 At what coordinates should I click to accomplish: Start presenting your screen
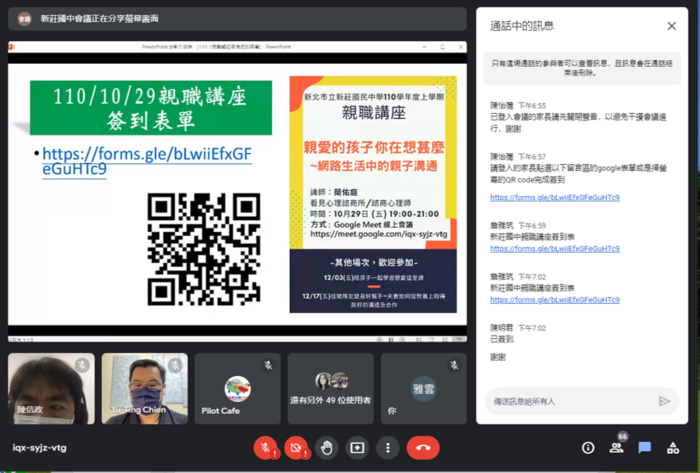[357, 448]
